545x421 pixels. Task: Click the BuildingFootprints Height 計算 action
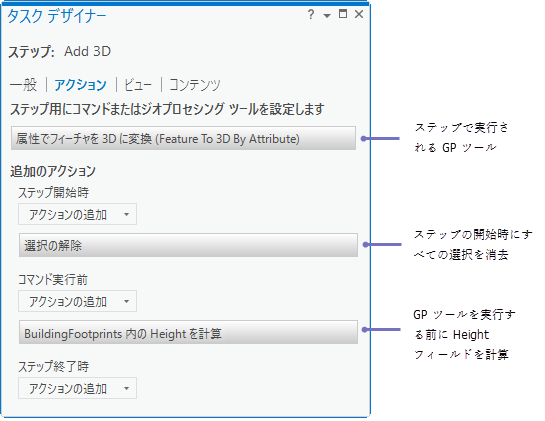pos(188,332)
